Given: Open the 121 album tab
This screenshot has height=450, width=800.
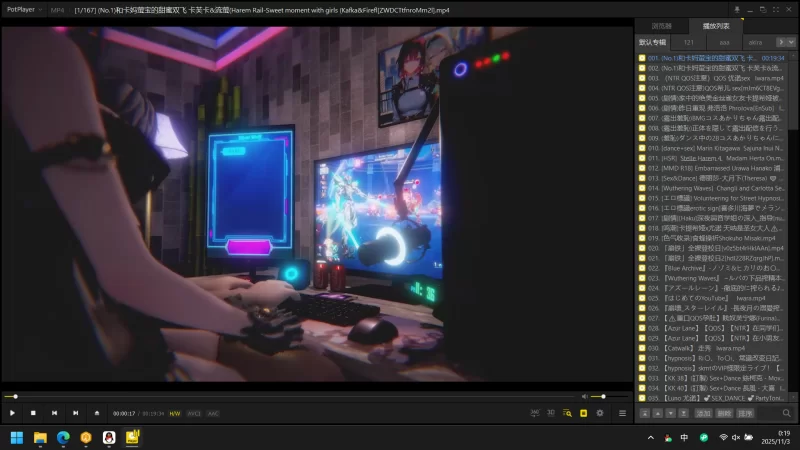Looking at the screenshot, I should pos(689,42).
